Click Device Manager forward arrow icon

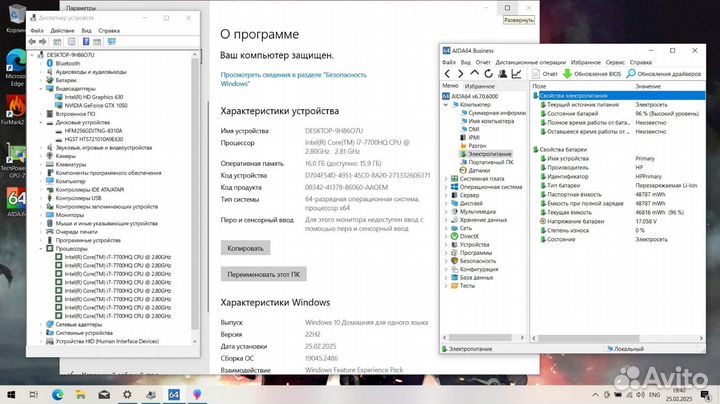click(43, 42)
